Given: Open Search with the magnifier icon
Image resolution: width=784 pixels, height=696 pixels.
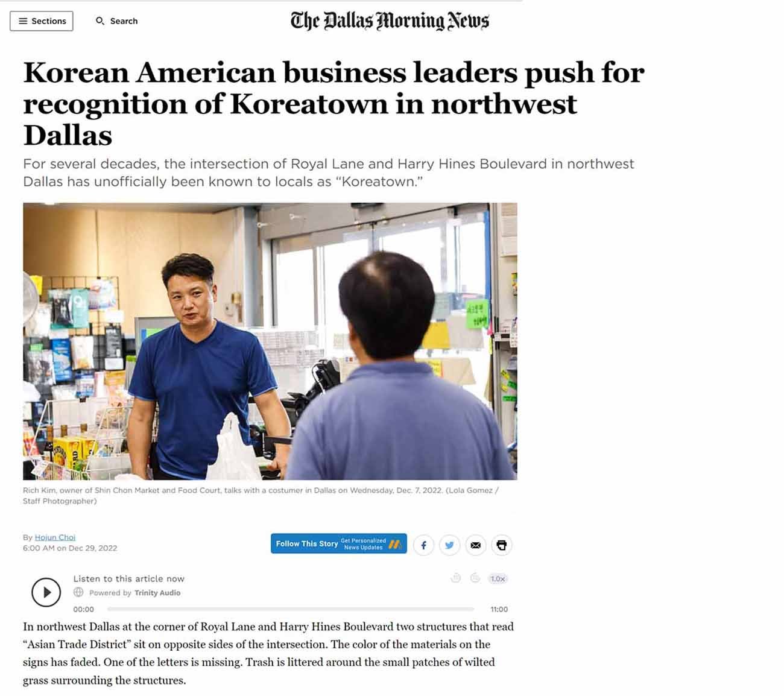Looking at the screenshot, I should [x=100, y=21].
